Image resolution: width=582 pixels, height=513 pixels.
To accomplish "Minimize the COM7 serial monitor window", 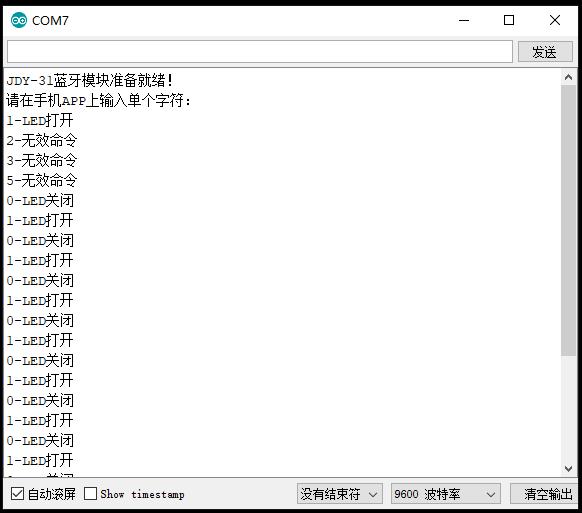I will tap(464, 20).
